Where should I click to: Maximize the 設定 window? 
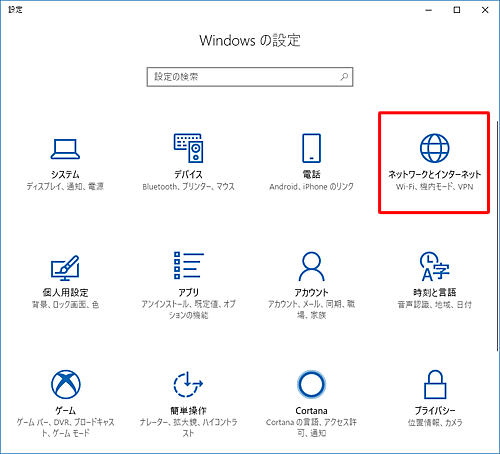[457, 10]
